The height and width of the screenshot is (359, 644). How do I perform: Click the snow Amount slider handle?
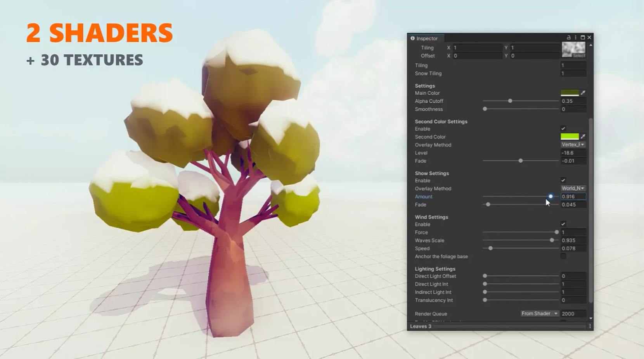(x=551, y=197)
